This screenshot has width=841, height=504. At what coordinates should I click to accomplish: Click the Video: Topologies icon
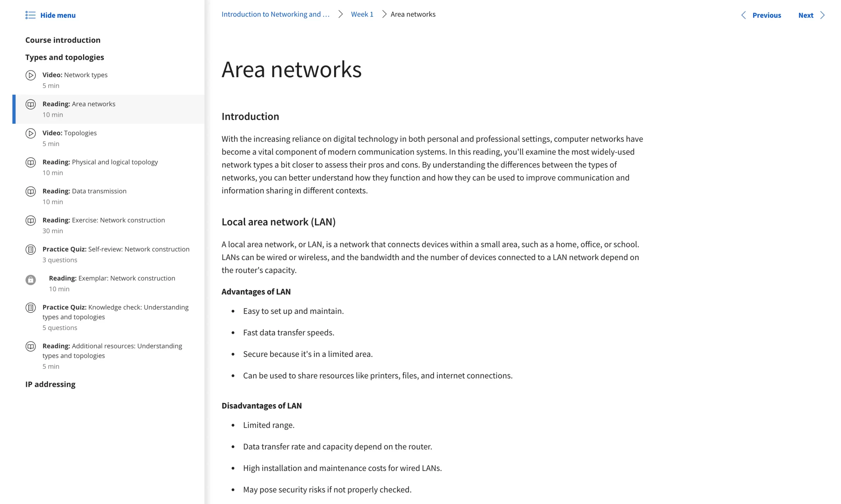tap(31, 133)
